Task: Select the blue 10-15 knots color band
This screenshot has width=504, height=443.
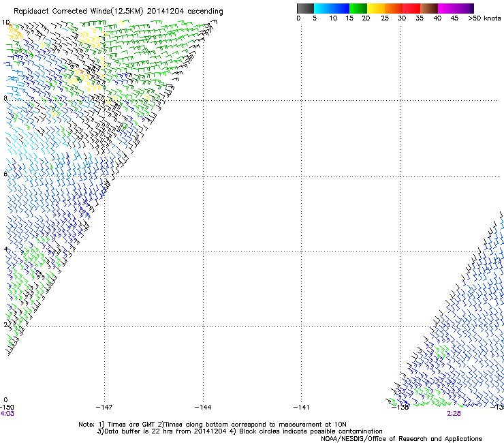Action: pos(341,8)
